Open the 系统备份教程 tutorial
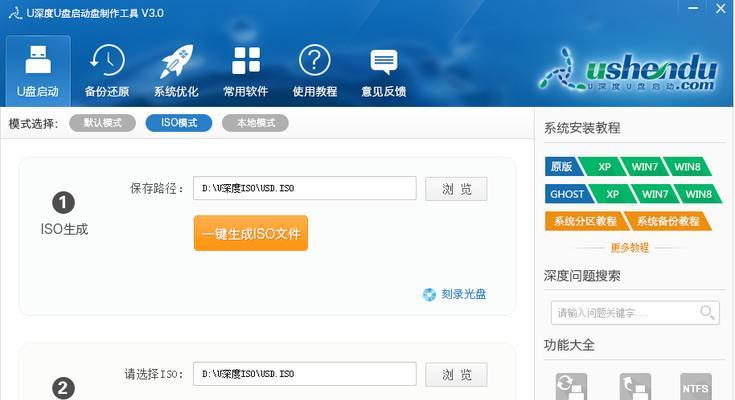735x400 pixels. point(668,221)
